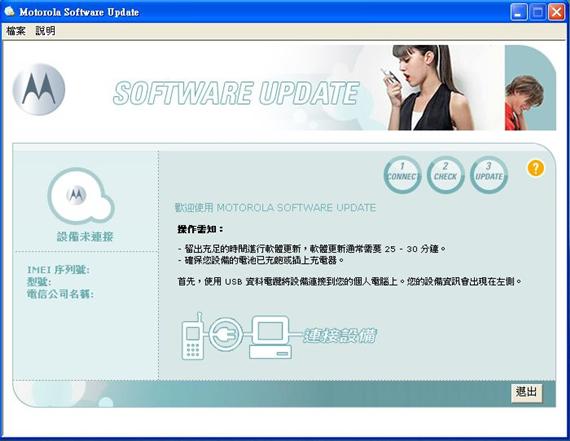The image size is (570, 441).
Task: Click the orange question mark help icon
Action: [x=536, y=168]
